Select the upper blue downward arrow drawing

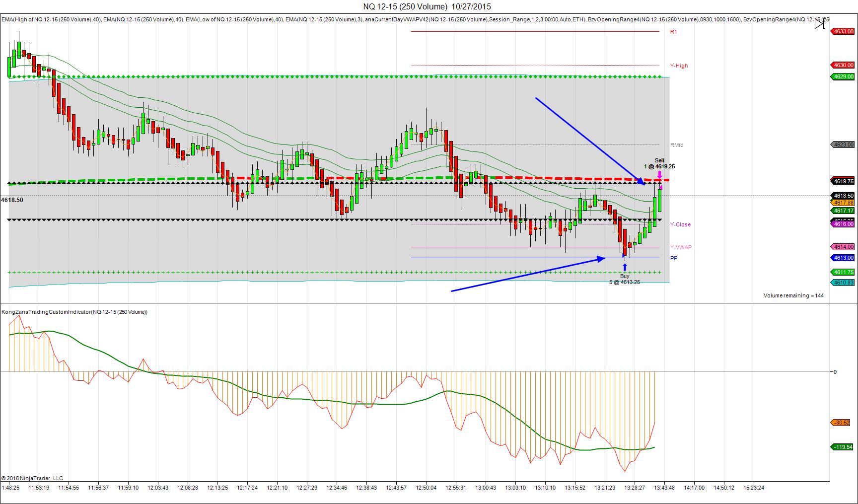[590, 141]
